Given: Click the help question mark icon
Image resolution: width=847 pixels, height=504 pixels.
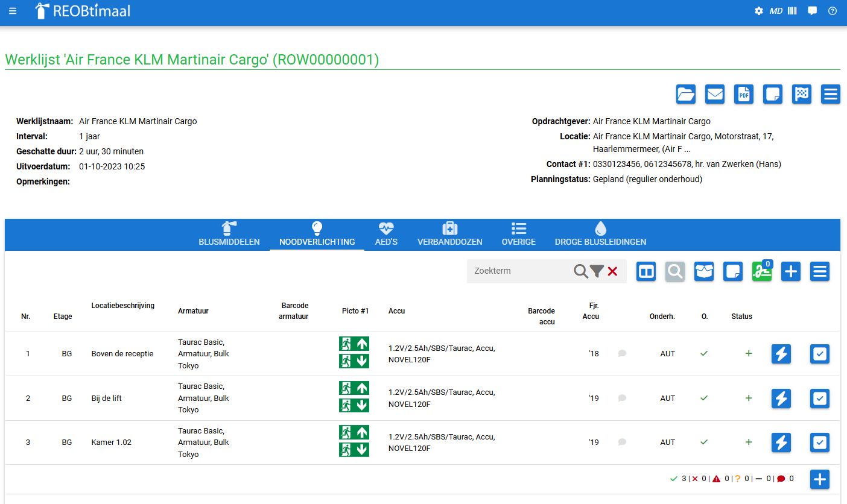Looking at the screenshot, I should [x=833, y=11].
